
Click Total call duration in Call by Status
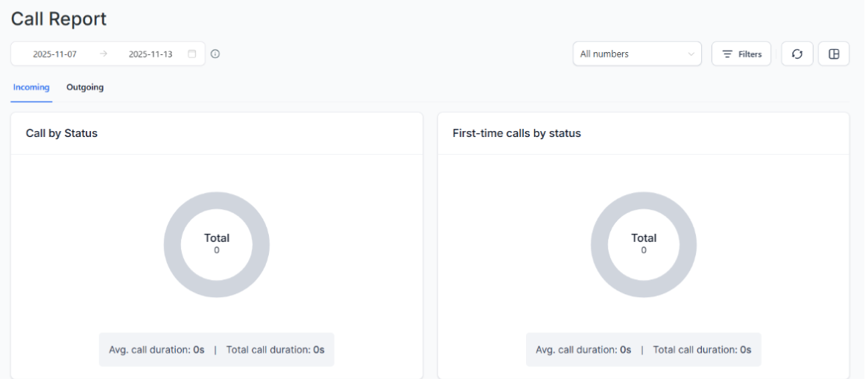(275, 350)
